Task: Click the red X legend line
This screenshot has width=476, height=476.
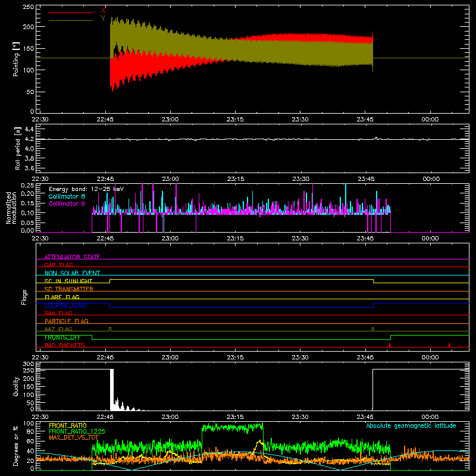Action: tap(71, 12)
